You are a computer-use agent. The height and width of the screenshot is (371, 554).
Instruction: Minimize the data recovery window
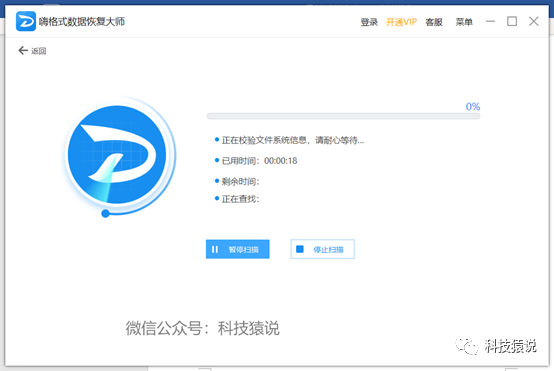click(490, 22)
